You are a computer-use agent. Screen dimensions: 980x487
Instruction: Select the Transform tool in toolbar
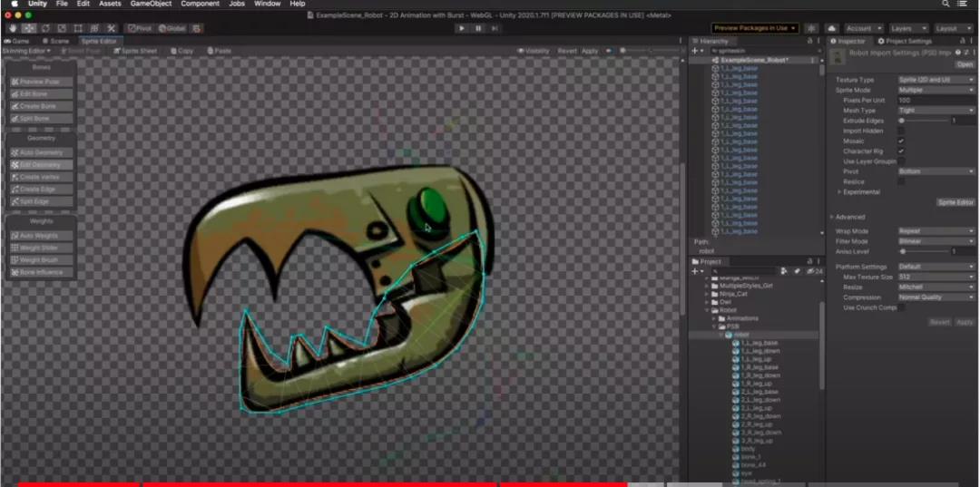pyautogui.click(x=94, y=28)
